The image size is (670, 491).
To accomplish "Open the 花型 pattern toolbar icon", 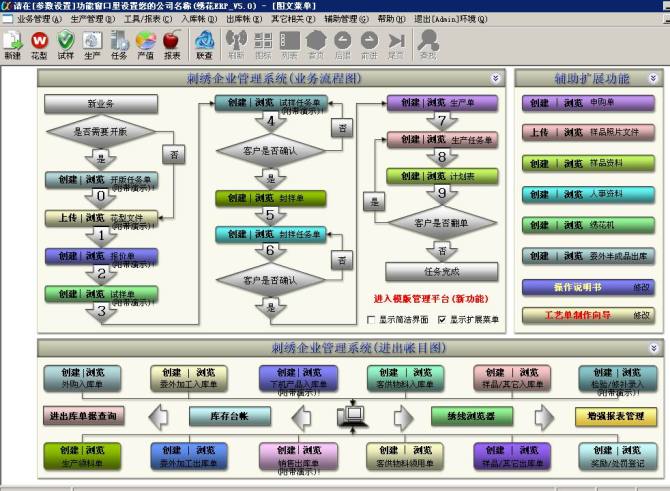I will [39, 44].
